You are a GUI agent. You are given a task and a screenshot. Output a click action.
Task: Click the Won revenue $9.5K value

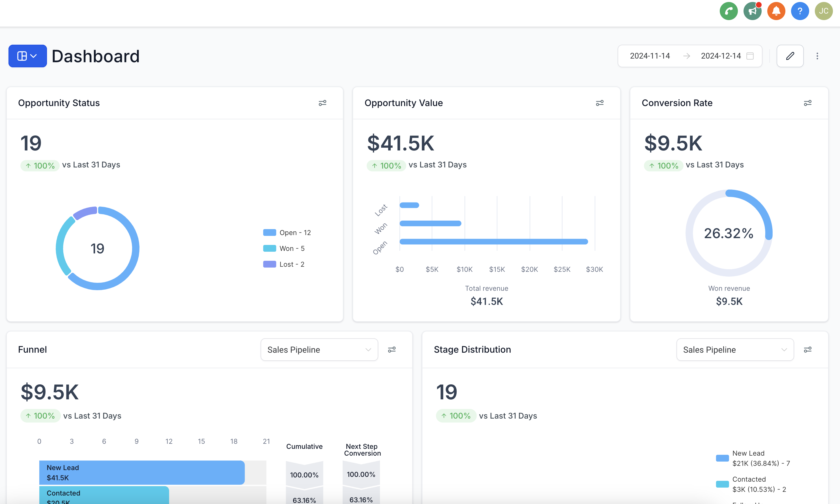[729, 301]
